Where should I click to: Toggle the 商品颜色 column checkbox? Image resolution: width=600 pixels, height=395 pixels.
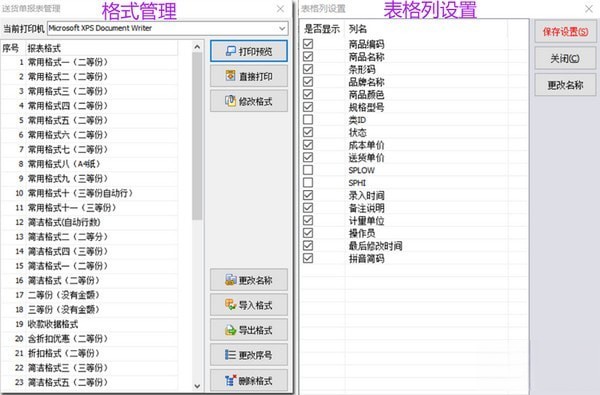click(308, 95)
